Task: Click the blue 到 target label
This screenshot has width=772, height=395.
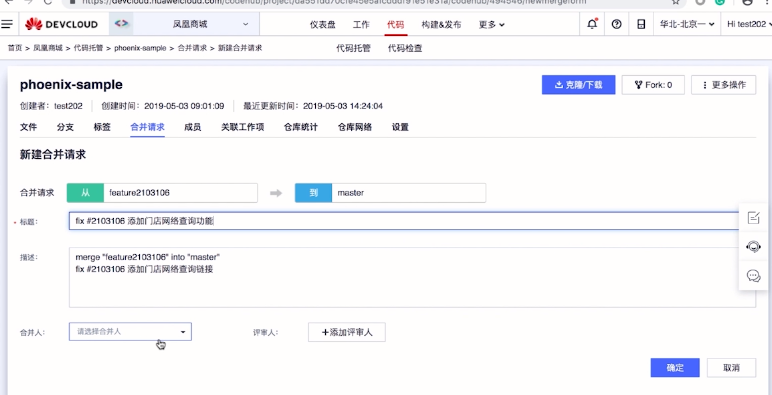Action: [x=314, y=193]
